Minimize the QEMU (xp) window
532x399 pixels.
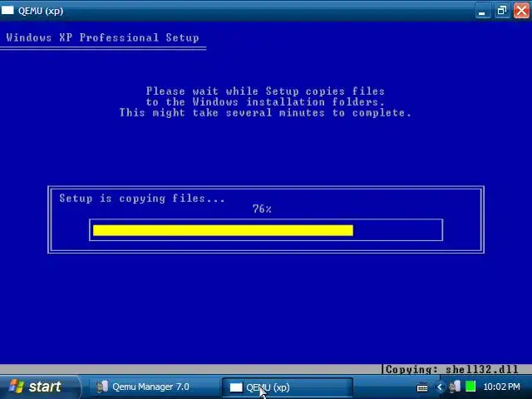pyautogui.click(x=482, y=11)
